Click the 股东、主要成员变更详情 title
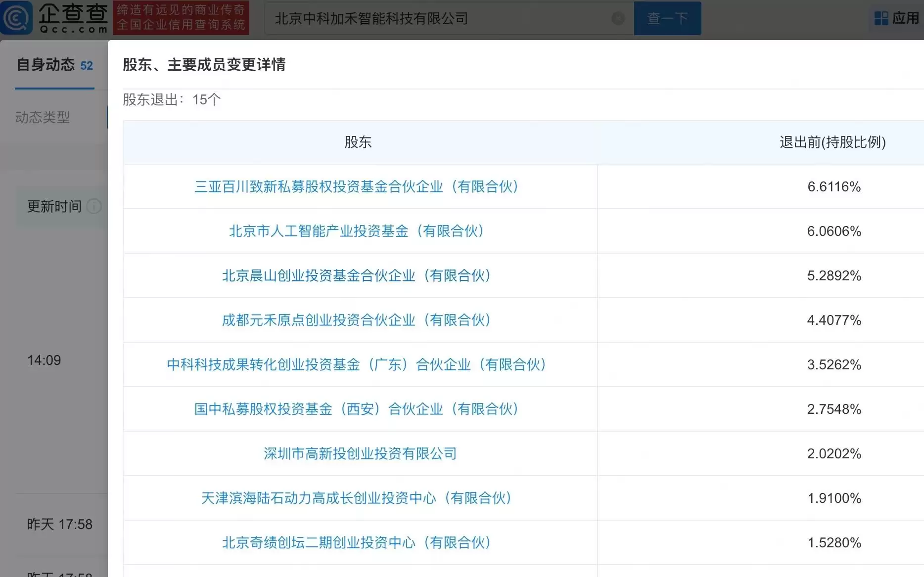Image resolution: width=924 pixels, height=577 pixels. tap(204, 65)
